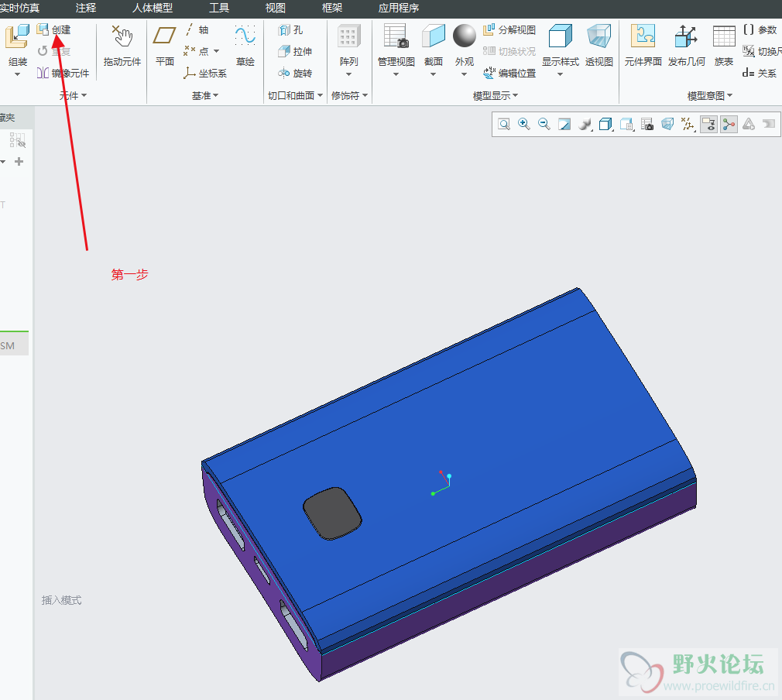Select the 镜像元件 mirror component tool
Viewport: 782px width, 700px height.
63,74
